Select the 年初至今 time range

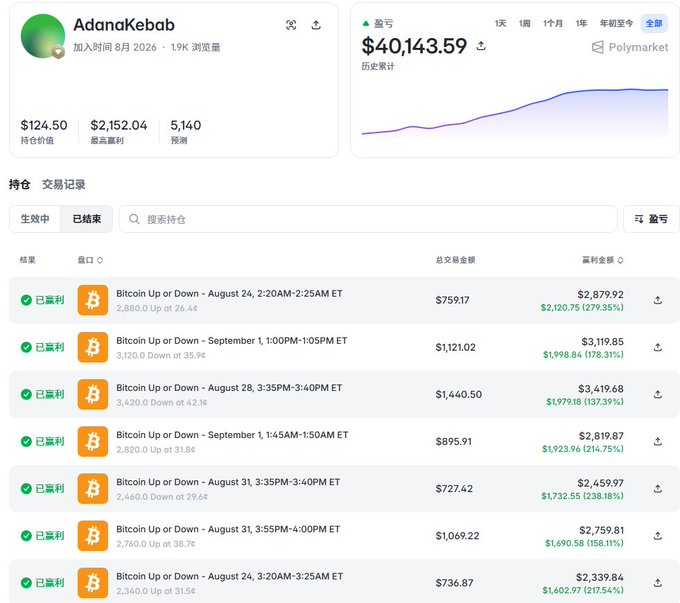click(x=616, y=23)
